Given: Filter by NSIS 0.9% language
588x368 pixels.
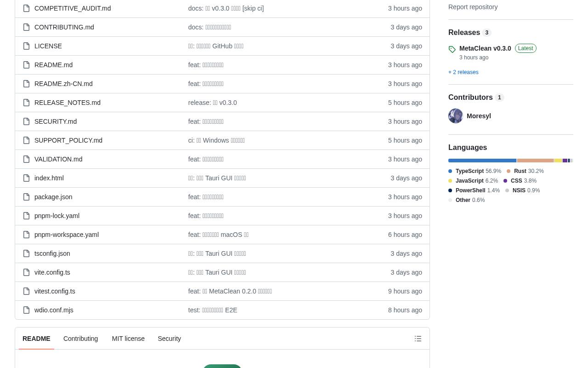Looking at the screenshot, I should [523, 190].
